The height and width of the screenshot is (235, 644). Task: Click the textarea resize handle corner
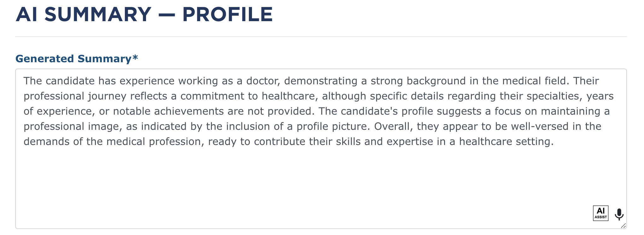pyautogui.click(x=623, y=226)
